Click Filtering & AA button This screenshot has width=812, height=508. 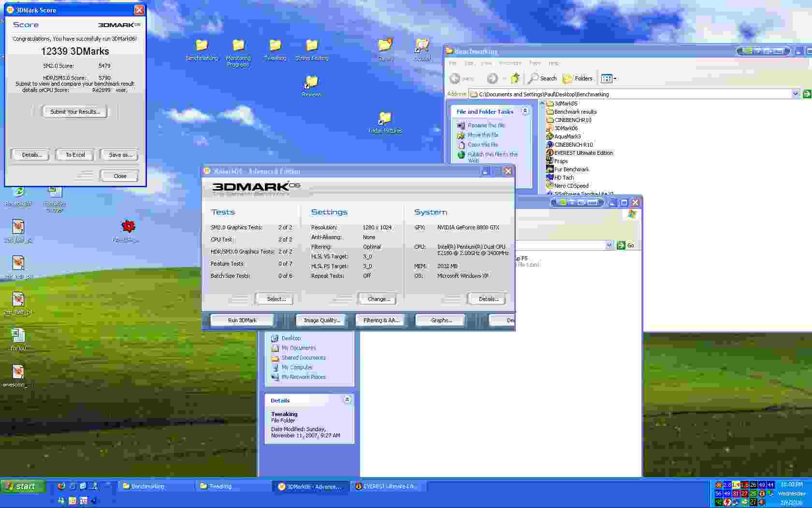pyautogui.click(x=381, y=320)
